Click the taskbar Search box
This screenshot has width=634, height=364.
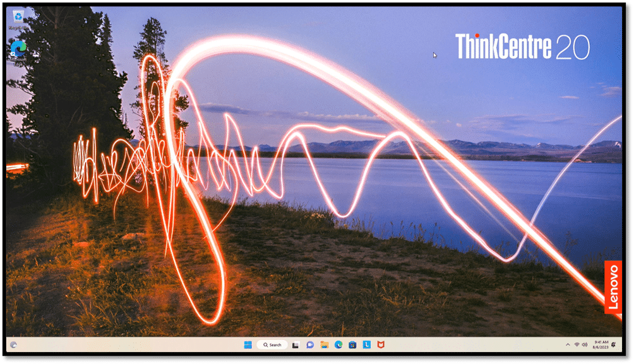coord(272,344)
